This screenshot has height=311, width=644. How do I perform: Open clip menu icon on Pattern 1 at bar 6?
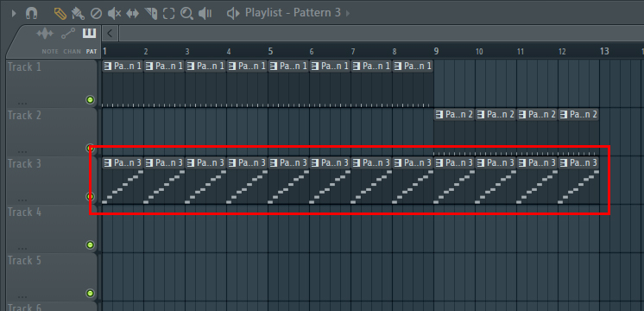[x=315, y=67]
